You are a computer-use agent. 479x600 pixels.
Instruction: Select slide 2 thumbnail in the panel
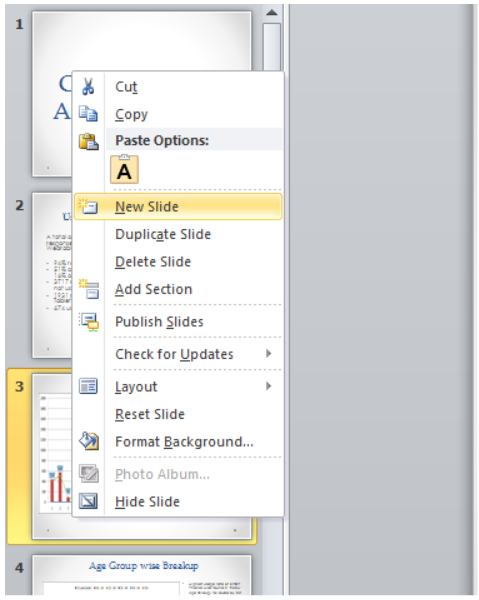[x=52, y=275]
